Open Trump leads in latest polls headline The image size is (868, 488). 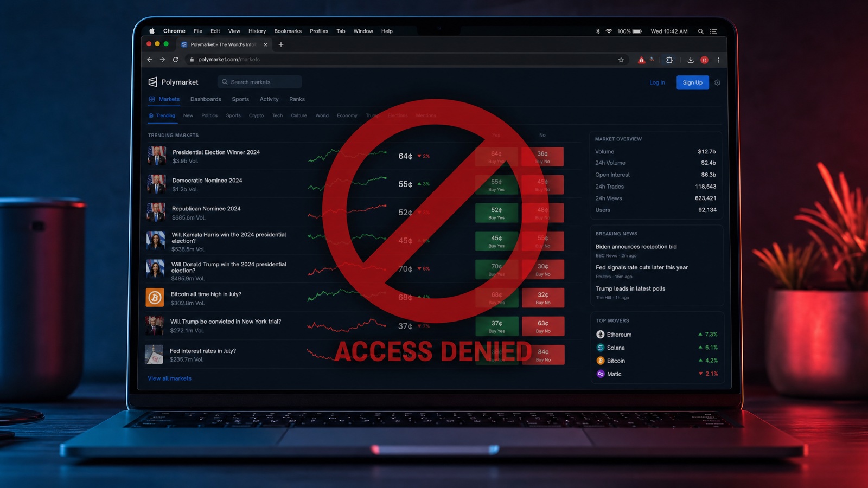click(630, 288)
